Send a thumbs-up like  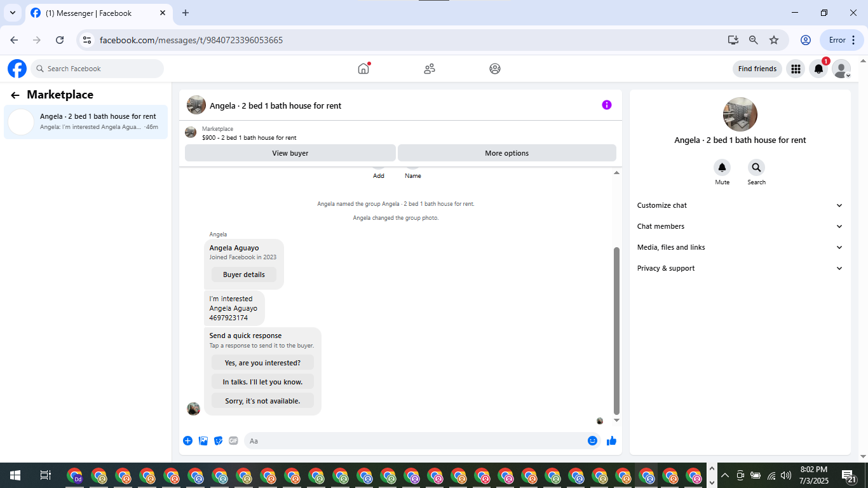(611, 440)
